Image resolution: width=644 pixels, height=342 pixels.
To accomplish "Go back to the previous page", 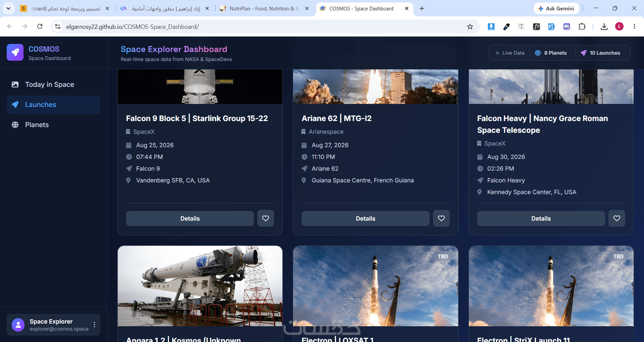I will 10,26.
